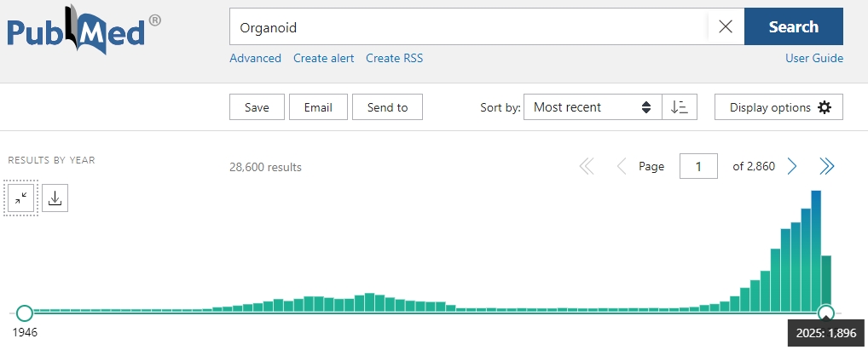The width and height of the screenshot is (868, 350).
Task: Collapse the results by year chart
Action: point(21,198)
